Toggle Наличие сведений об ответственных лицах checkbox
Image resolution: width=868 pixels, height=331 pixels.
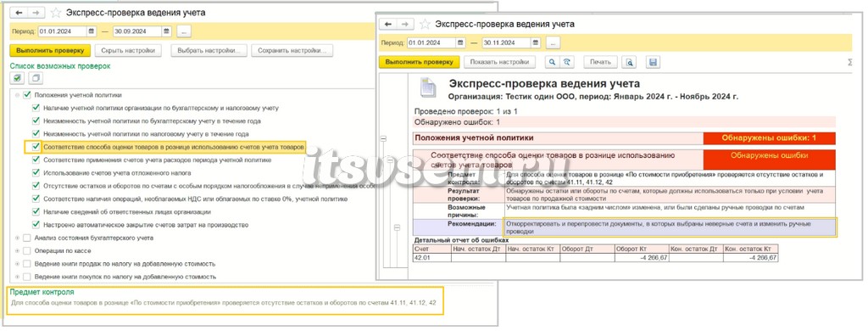pyautogui.click(x=36, y=212)
